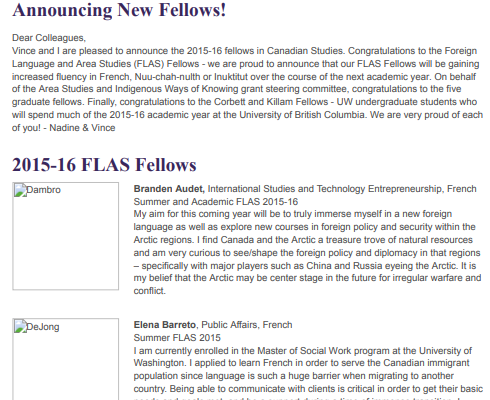
Task: Select the Dambro image placeholder box
Action: [65, 236]
